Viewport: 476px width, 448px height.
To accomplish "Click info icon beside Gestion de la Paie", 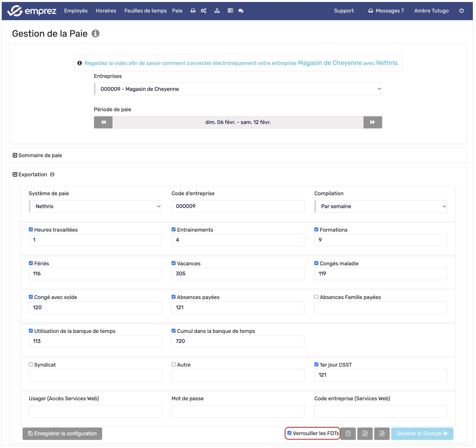I will click(x=95, y=33).
